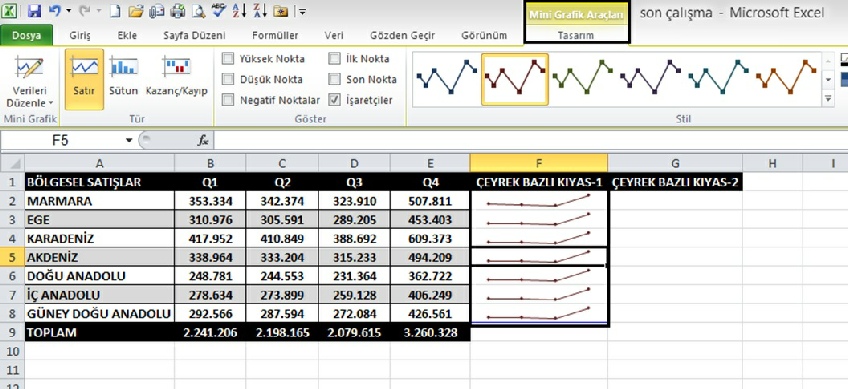Screen dimensions: 848x389
Task: Switch to the Giriş tab
Action: point(80,35)
